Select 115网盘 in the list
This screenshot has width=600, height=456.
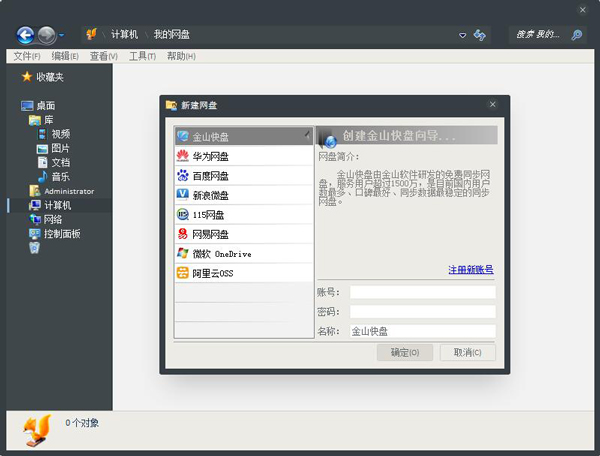click(243, 215)
